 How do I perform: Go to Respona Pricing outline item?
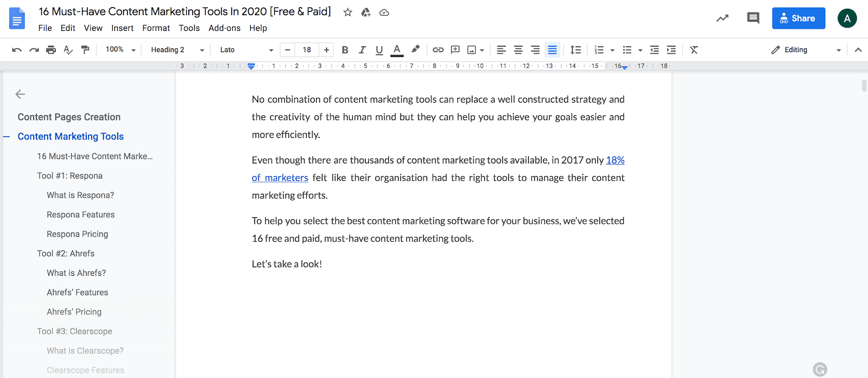pyautogui.click(x=78, y=234)
